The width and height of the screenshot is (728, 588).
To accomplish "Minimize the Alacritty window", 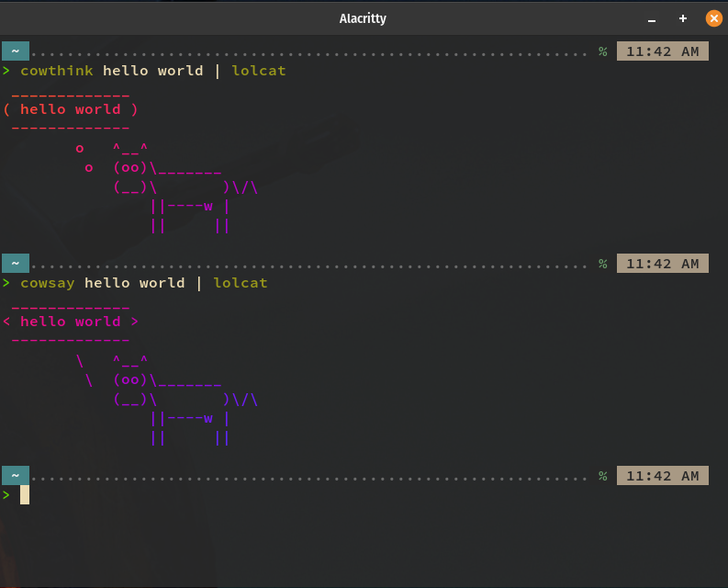I will coord(652,19).
